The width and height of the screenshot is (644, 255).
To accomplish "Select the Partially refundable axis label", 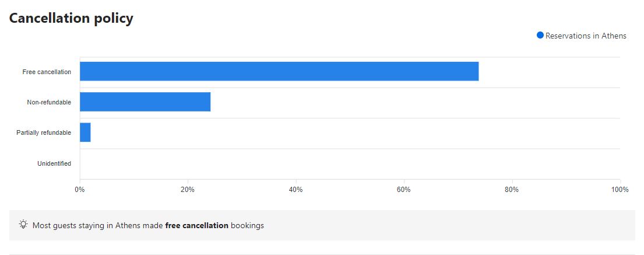I will tap(44, 133).
